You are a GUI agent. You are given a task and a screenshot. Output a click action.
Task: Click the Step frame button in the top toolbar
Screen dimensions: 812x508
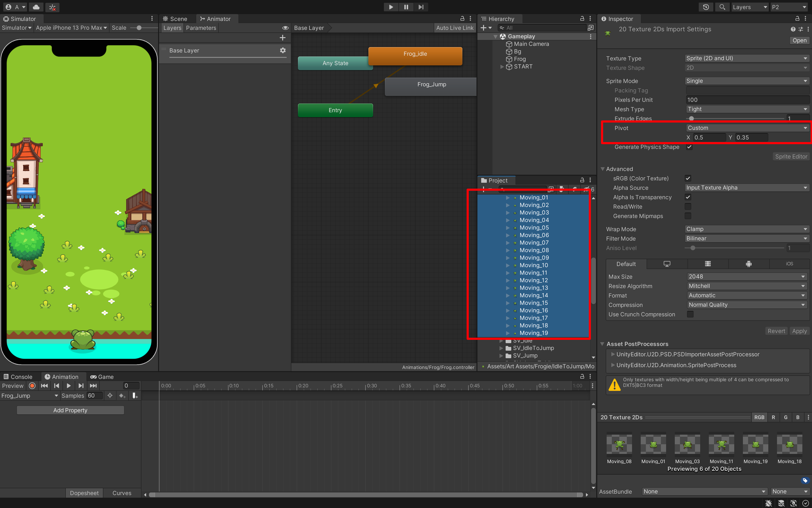click(x=421, y=7)
